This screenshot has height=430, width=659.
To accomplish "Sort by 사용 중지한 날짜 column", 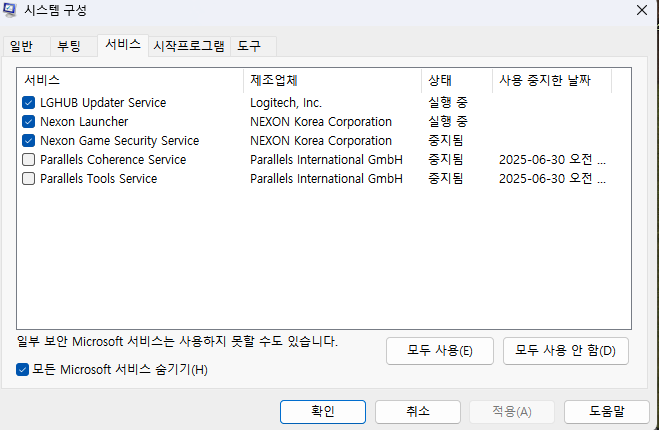I will [552, 80].
